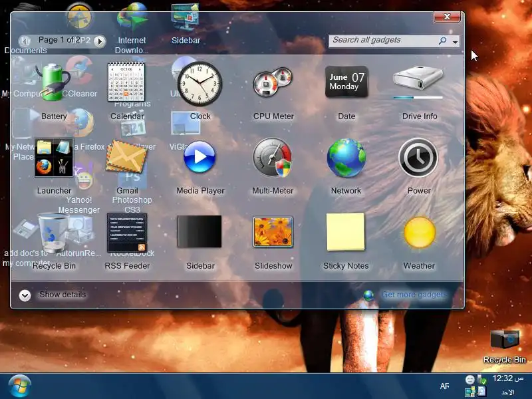Click the search magnifier icon
Viewport: 532px width, 399px height.
[442, 41]
